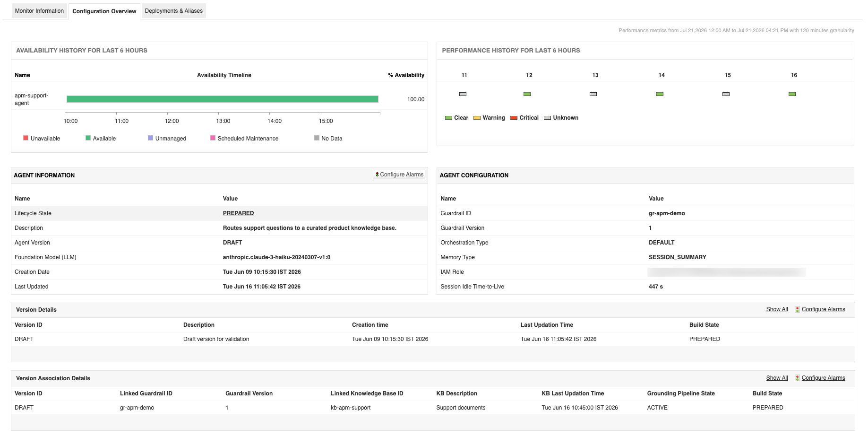The width and height of the screenshot is (868, 437).
Task: Click alarm icon beside Version Association Configure Alarms
Action: tap(797, 378)
